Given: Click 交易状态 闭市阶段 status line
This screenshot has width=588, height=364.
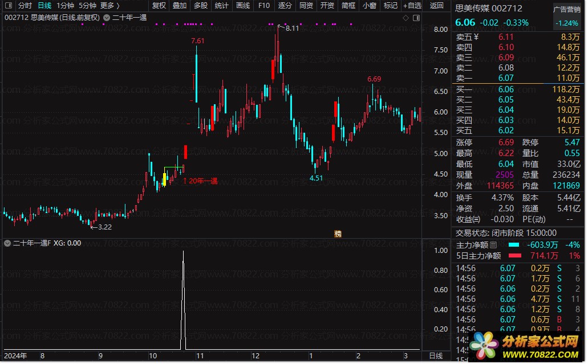Looking at the screenshot, I should 506,234.
